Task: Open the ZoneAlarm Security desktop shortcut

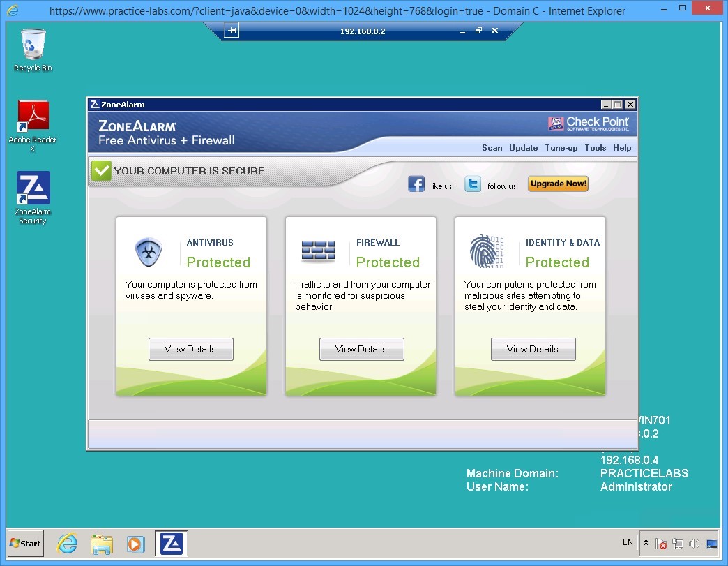Action: pos(32,188)
